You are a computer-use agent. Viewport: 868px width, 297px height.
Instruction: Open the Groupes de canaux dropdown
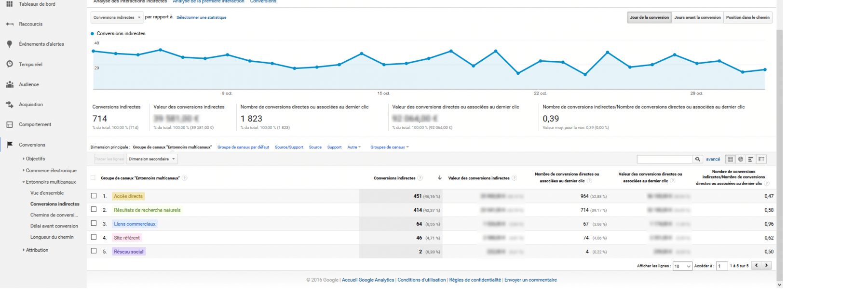[x=390, y=147]
